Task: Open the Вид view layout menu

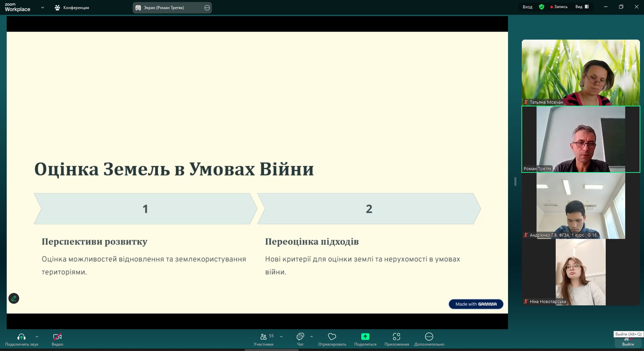Action: point(582,7)
